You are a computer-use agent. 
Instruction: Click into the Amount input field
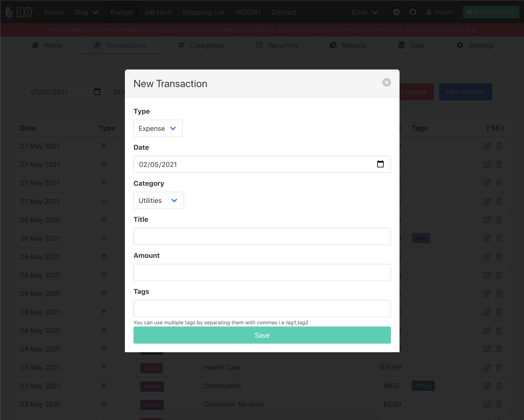262,272
